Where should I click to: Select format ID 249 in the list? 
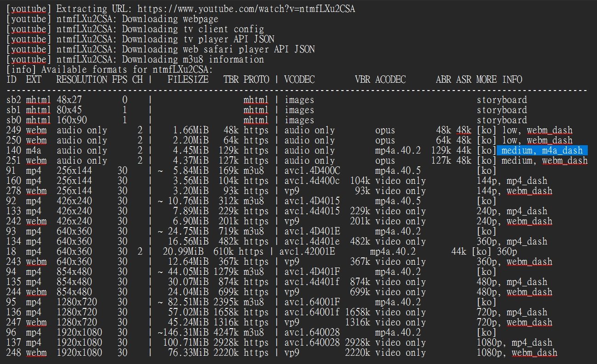[14, 130]
